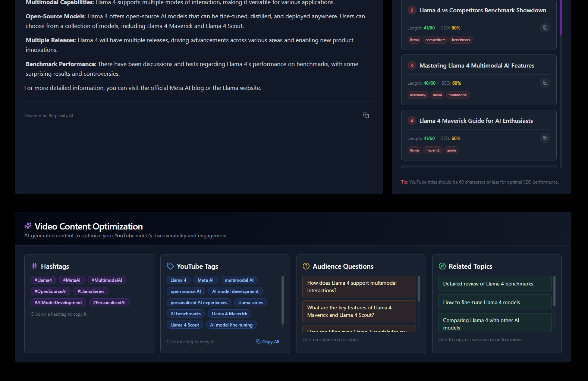Copy the open source AI tag
588x381 pixels.
pos(186,291)
